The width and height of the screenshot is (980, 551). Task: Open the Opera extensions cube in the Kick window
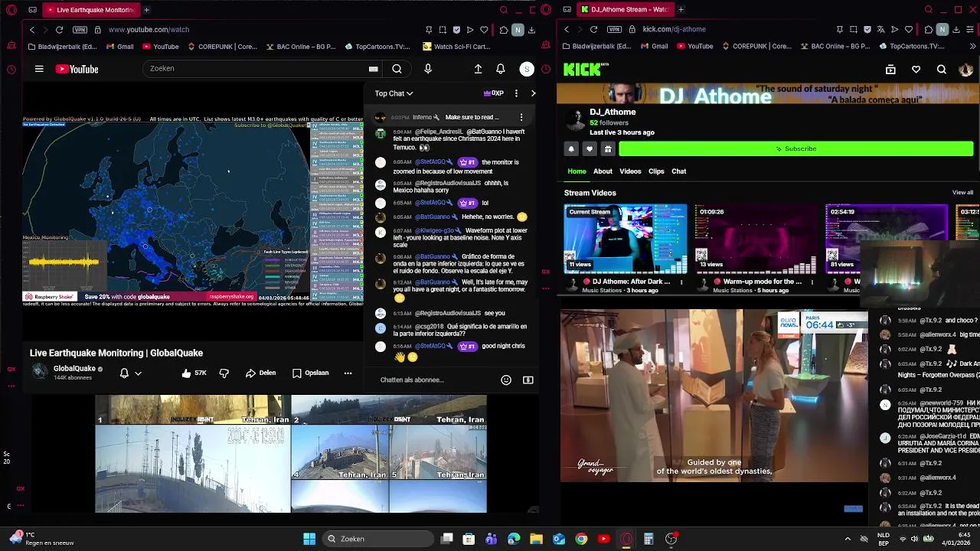[x=928, y=29]
